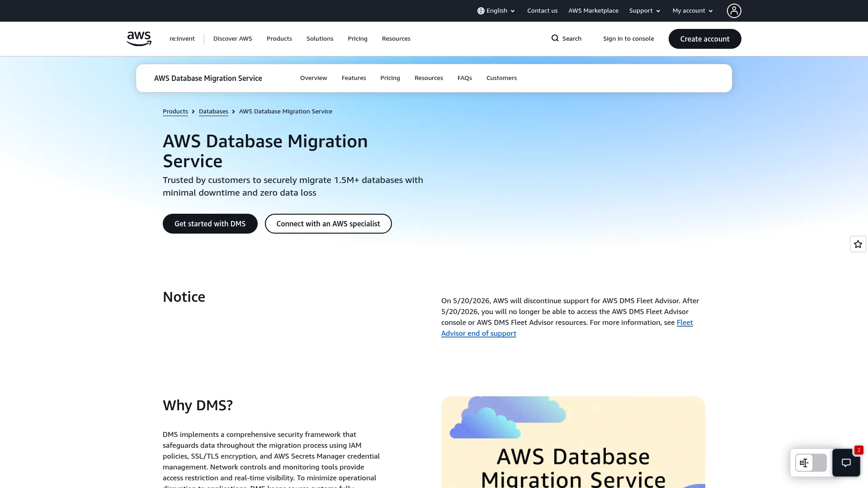Click Connect with an AWS specialist
This screenshot has height=488, width=868.
point(328,224)
